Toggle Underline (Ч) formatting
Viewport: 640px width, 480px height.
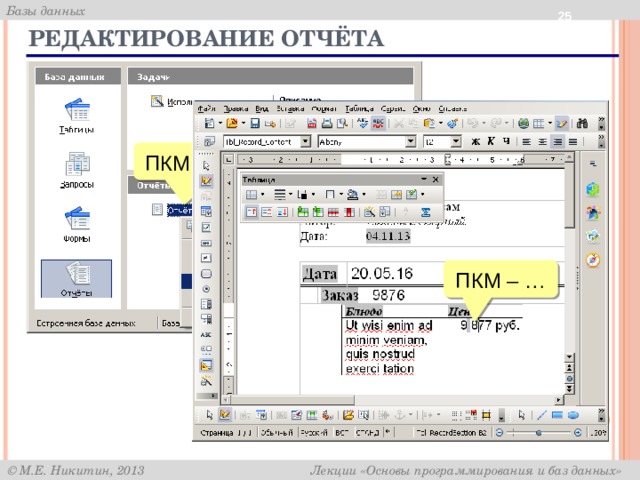pyautogui.click(x=506, y=142)
